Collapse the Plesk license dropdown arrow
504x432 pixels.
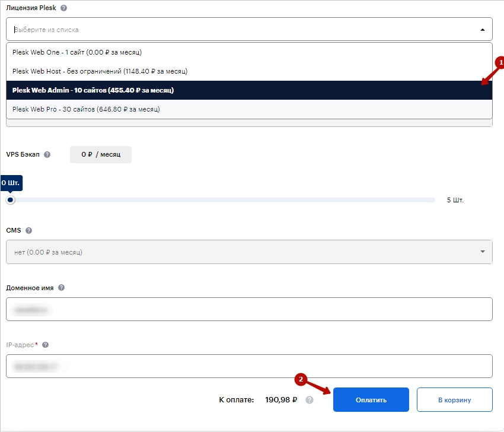tap(483, 30)
